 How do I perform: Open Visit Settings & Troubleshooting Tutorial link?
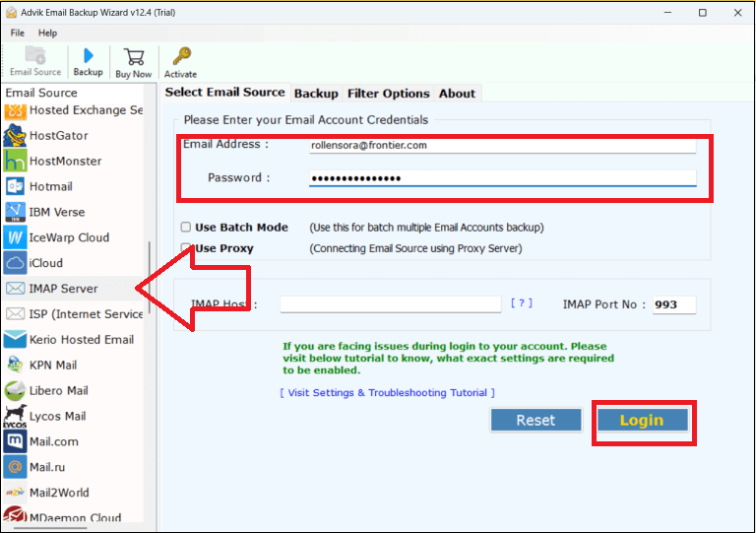(387, 393)
